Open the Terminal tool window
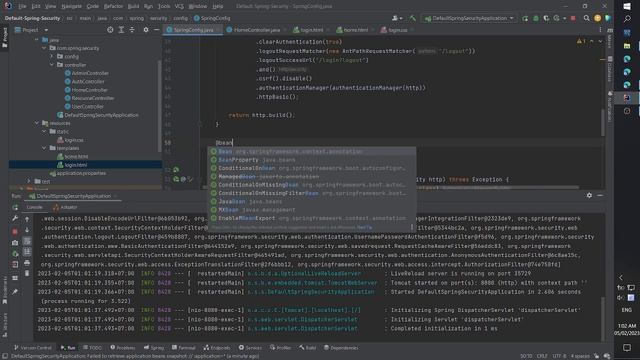Viewport: 640px width, 360px height. point(184,348)
